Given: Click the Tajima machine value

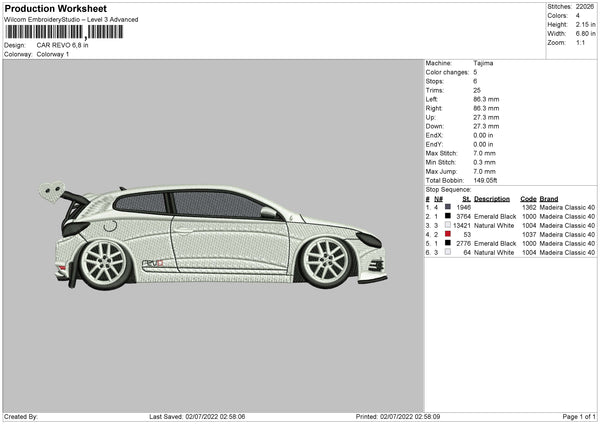Looking at the screenshot, I should 483,63.
